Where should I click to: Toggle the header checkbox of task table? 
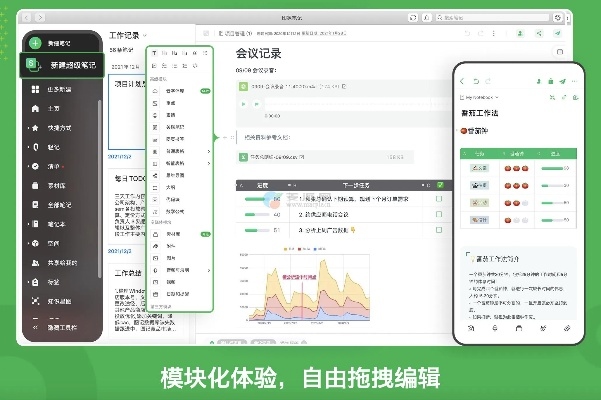tap(440, 185)
